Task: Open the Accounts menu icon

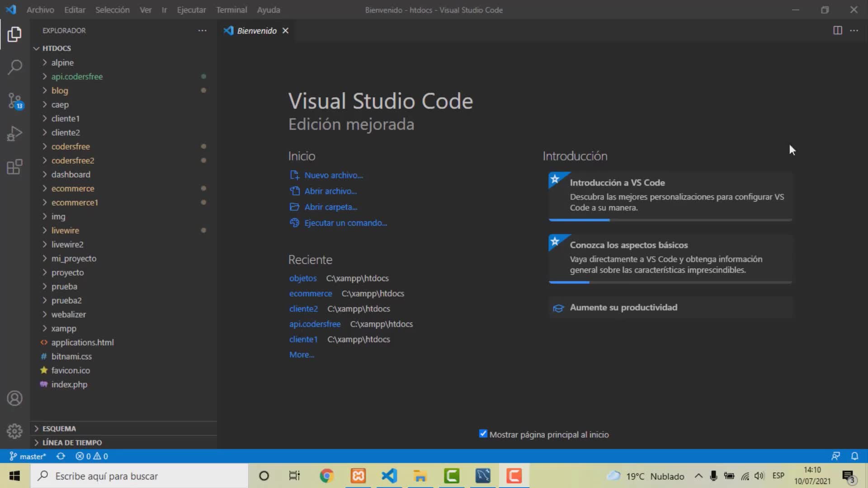Action: [14, 399]
